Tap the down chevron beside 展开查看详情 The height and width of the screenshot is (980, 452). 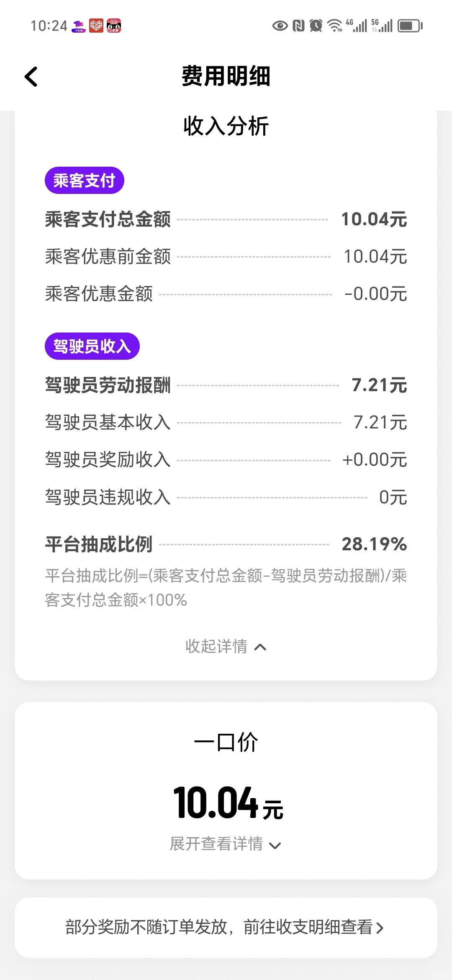(x=275, y=845)
